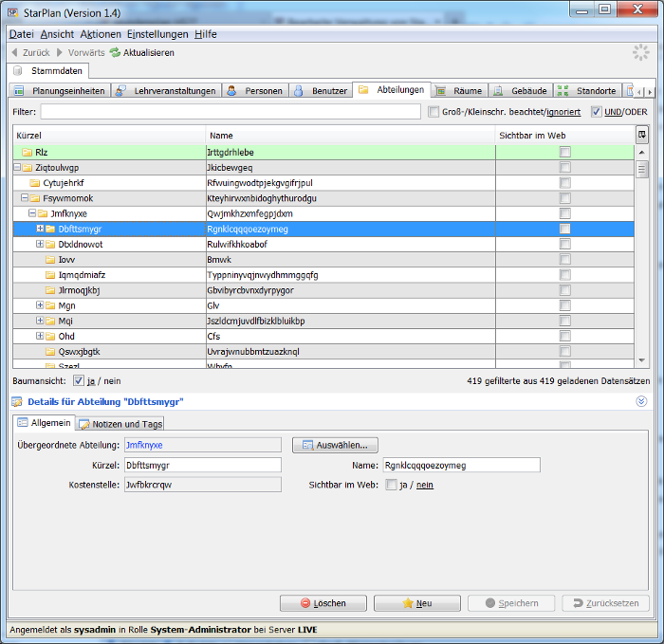The width and height of the screenshot is (664, 644).
Task: Click the Name input field in details
Action: coord(462,465)
